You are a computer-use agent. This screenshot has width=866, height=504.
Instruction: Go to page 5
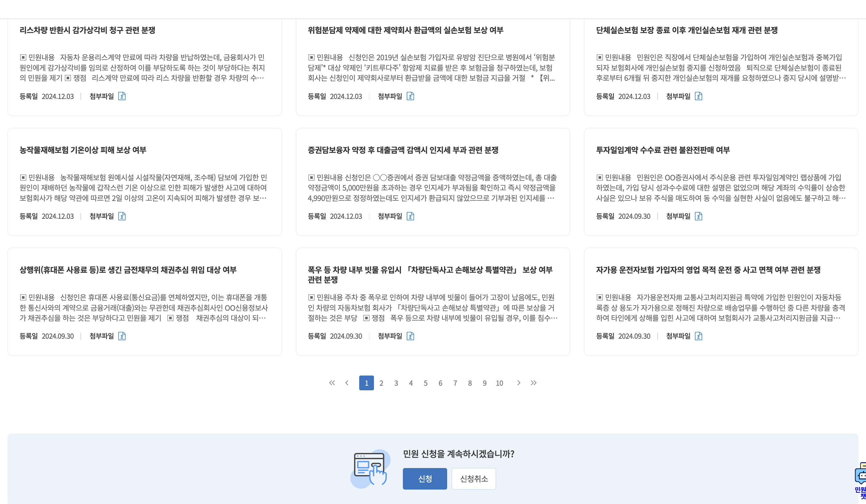click(x=425, y=383)
